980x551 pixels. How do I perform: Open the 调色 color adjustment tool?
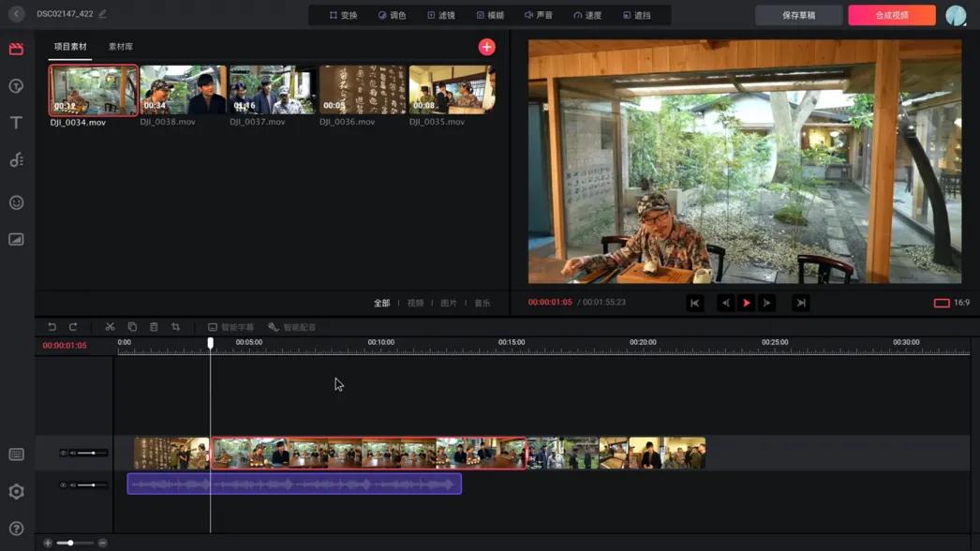(x=392, y=15)
